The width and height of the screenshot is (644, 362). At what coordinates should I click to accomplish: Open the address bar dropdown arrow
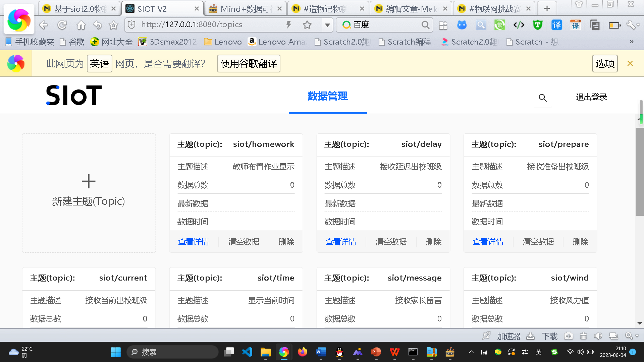click(x=327, y=25)
